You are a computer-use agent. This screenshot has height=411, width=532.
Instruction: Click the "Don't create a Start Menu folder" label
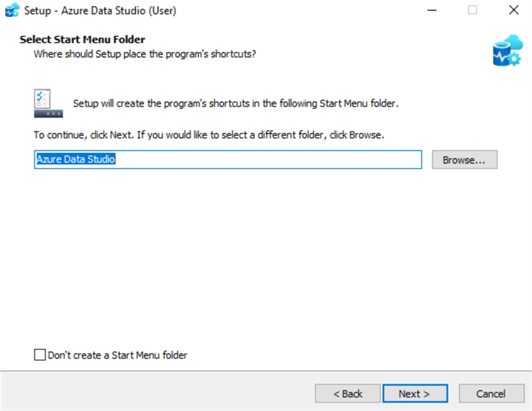pos(117,355)
